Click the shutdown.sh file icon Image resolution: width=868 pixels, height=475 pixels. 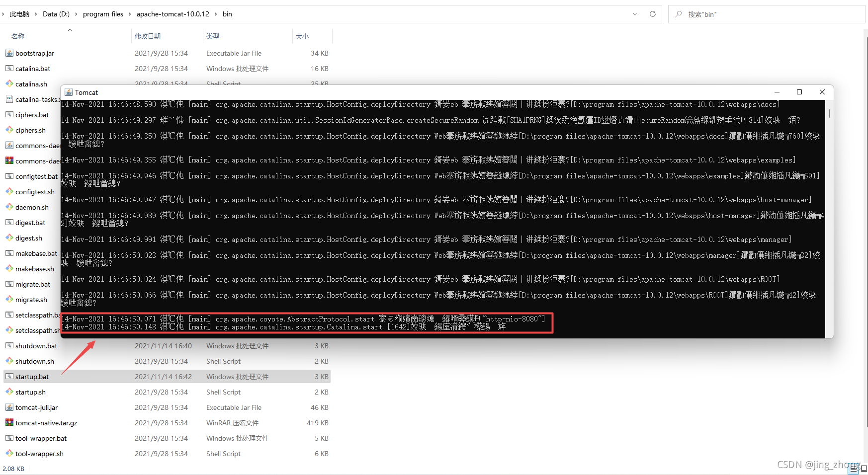pyautogui.click(x=9, y=361)
